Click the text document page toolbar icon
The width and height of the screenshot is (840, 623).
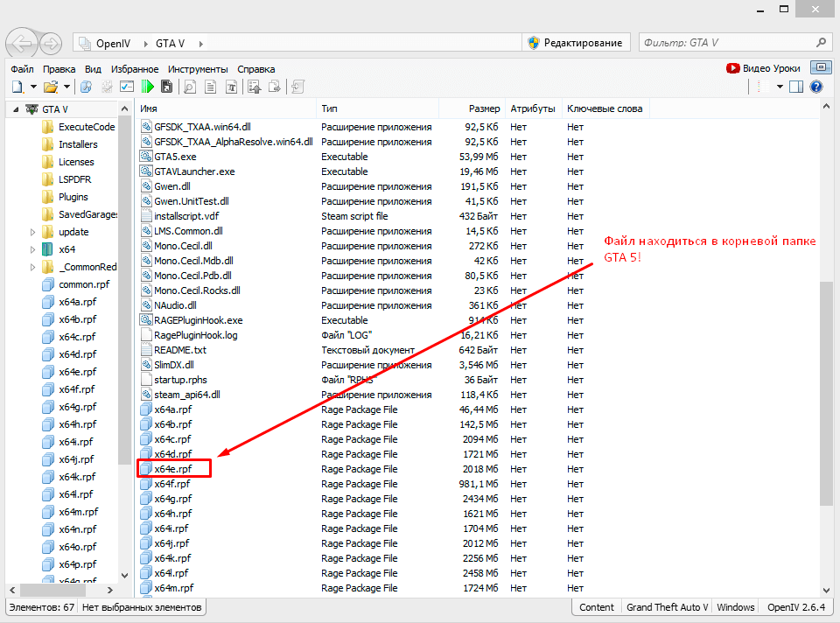coord(211,87)
